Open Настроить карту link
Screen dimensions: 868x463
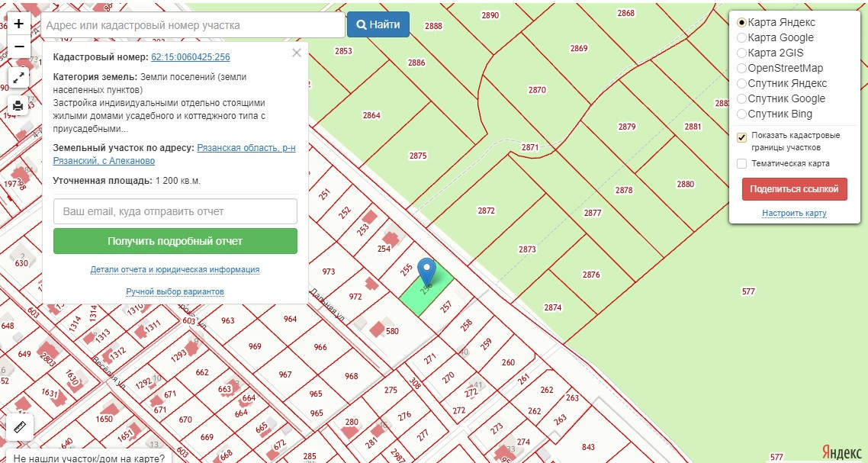click(794, 214)
